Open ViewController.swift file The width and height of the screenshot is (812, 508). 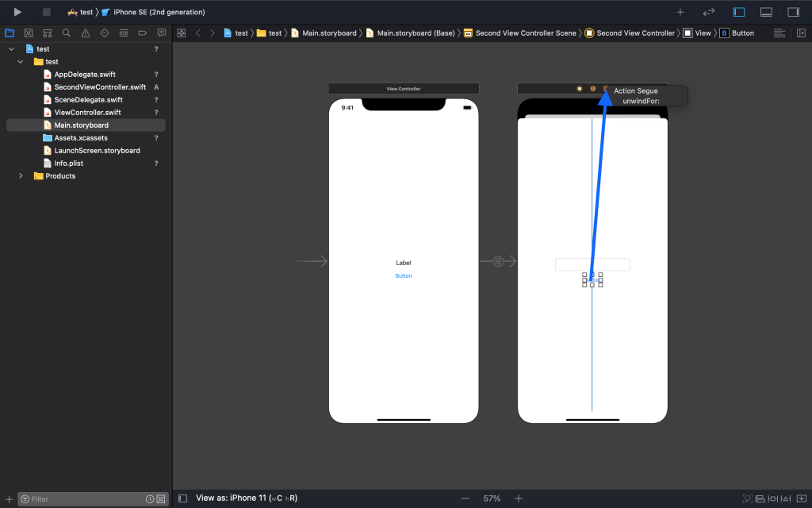(86, 113)
